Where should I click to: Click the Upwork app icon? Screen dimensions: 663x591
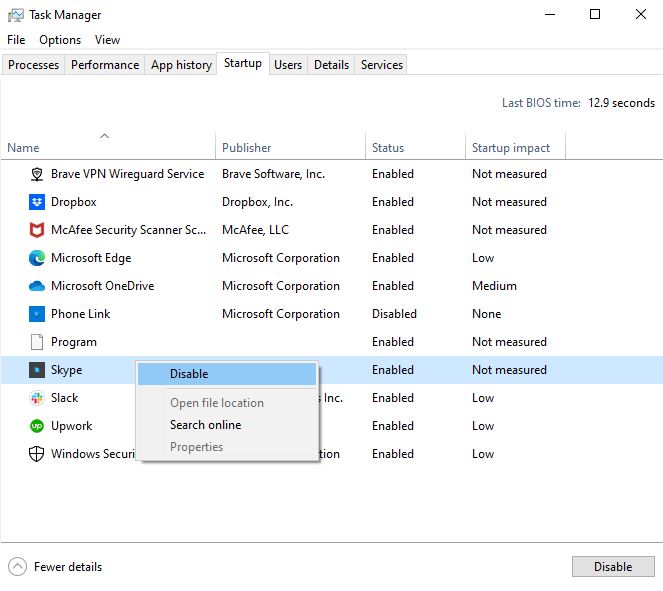point(37,426)
